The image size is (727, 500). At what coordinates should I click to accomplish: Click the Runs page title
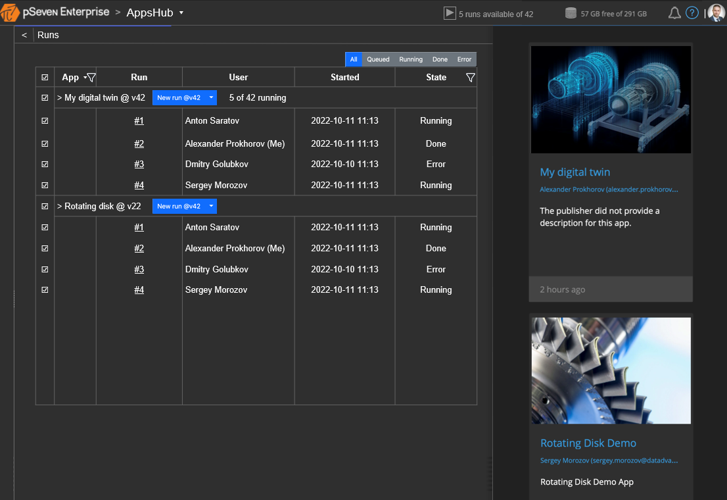point(48,35)
